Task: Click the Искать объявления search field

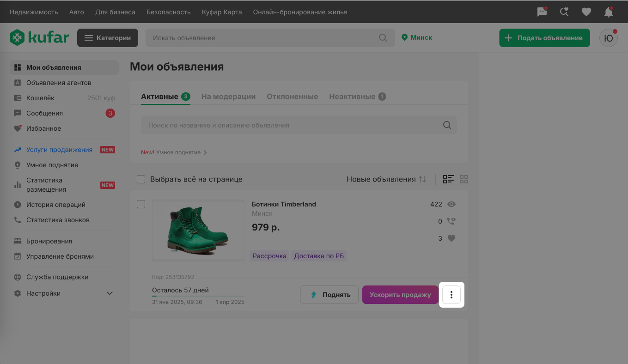Action: tap(270, 38)
